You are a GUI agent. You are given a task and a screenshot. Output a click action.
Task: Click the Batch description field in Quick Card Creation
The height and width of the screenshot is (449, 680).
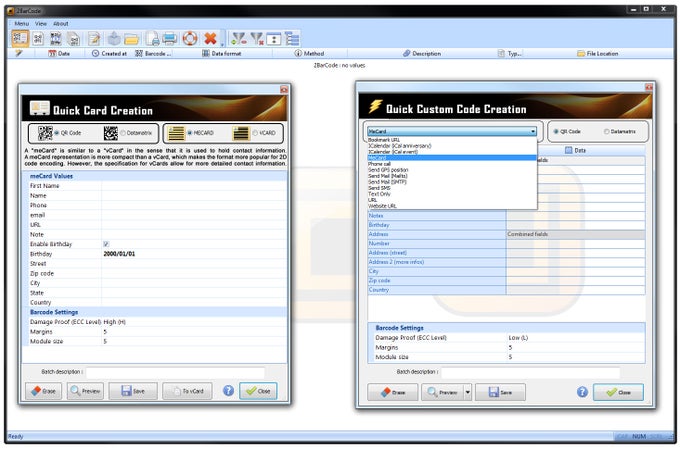click(175, 372)
